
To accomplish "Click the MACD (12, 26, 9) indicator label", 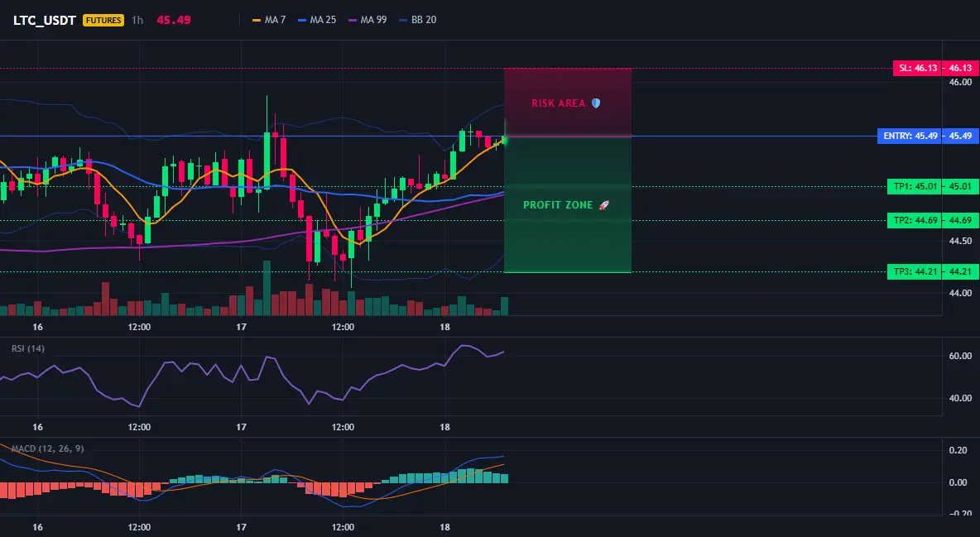I will (x=47, y=448).
